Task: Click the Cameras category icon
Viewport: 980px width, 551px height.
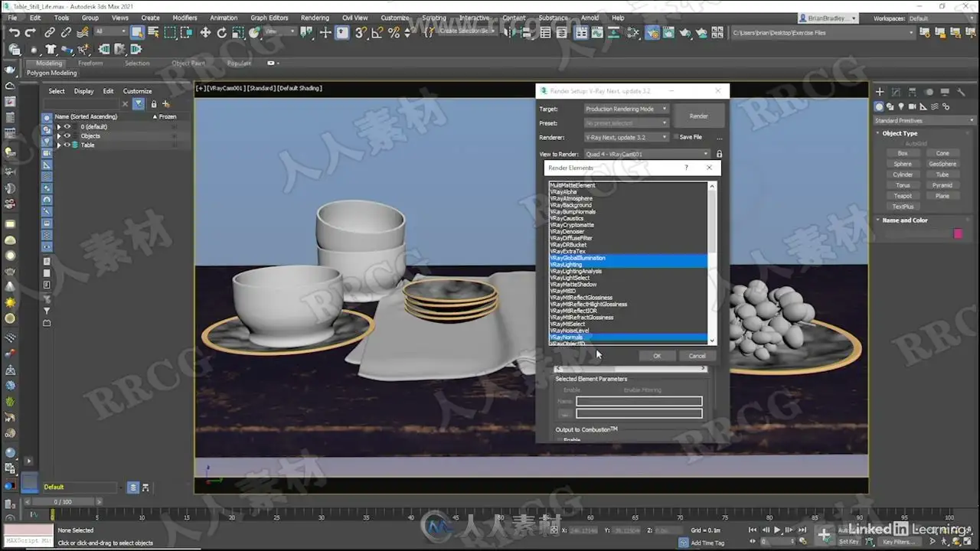Action: click(913, 107)
